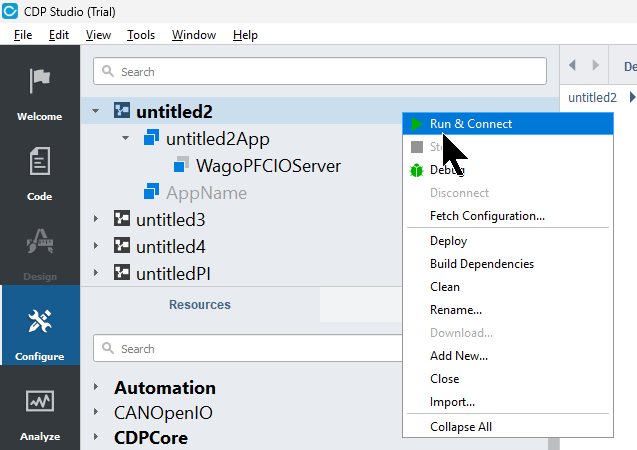Click the green Debug bug icon
637x450 pixels.
(x=417, y=170)
